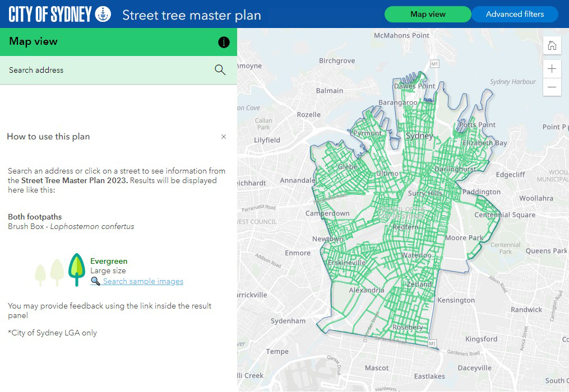Click the Ultimo map label
The image size is (569, 392).
[x=387, y=174]
